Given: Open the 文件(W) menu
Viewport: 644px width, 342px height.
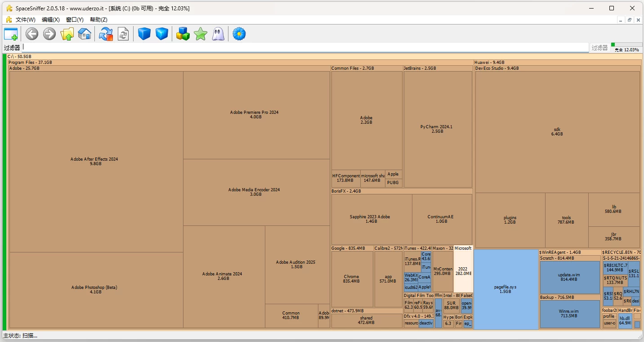Looking at the screenshot, I should click(25, 19).
